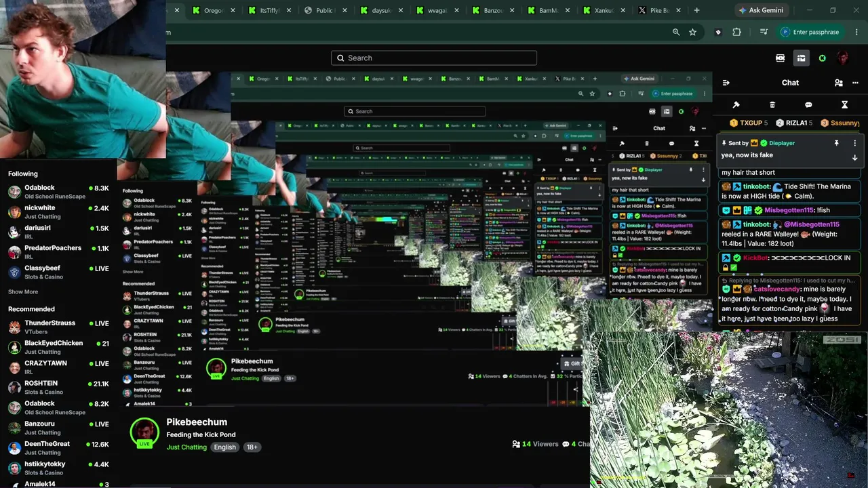Click the highlighted shop icon in Kick's top-right header
Screen dimensions: 868x488
[x=801, y=58]
